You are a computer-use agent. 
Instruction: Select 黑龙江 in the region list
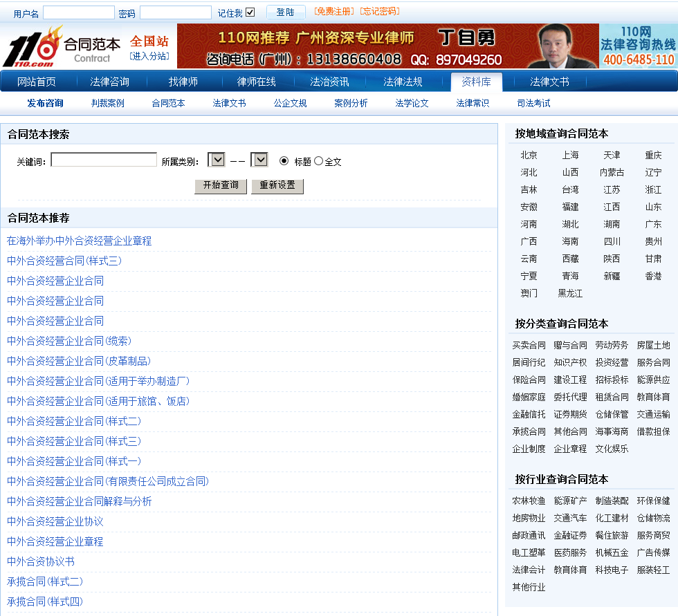pos(570,293)
